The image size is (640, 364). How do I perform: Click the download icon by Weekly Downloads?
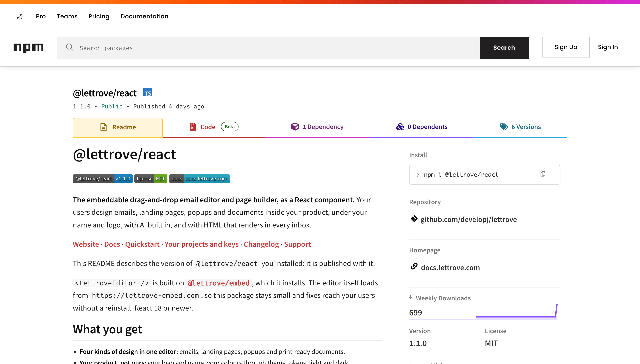(x=411, y=298)
